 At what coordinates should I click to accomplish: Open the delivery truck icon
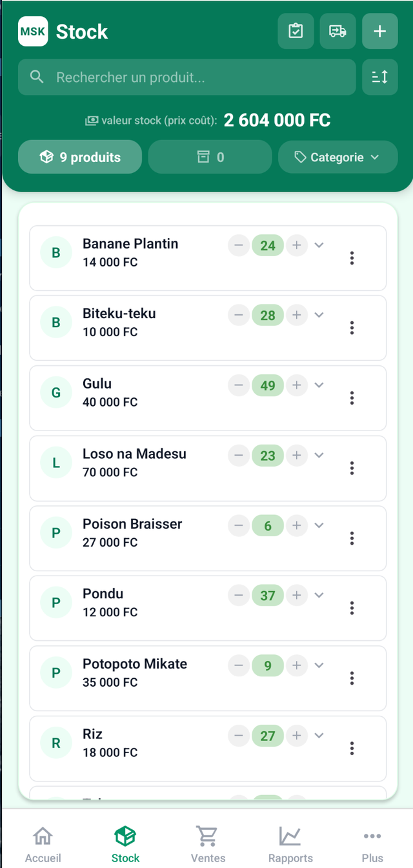pyautogui.click(x=337, y=31)
